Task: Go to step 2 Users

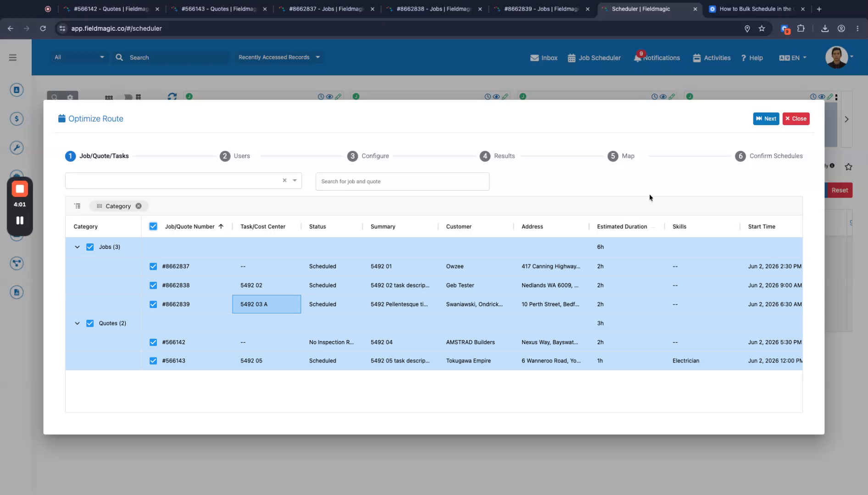Action: tap(235, 156)
